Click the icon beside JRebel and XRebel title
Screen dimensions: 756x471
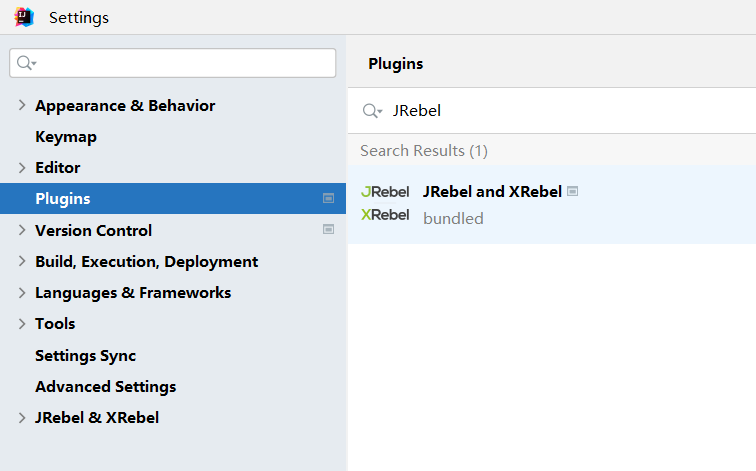(573, 191)
